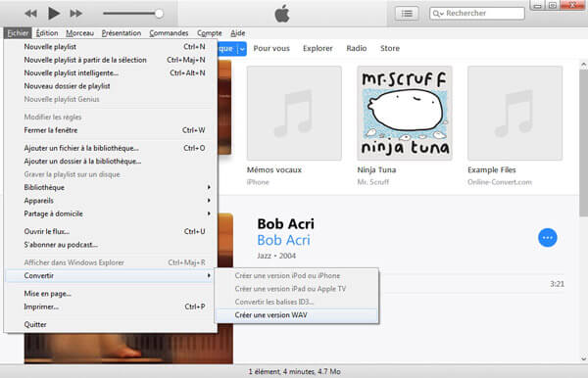Select Mise en page...
The image size is (588, 378).
(110, 294)
